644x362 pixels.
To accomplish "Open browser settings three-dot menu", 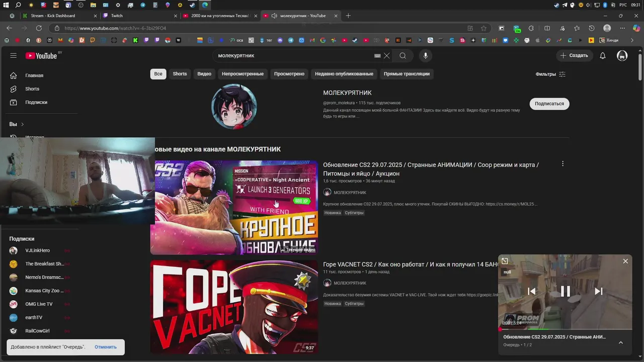I will tap(622, 28).
